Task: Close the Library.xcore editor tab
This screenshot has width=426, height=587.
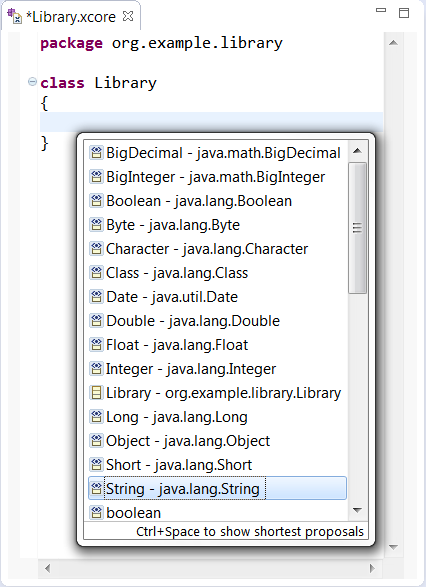Action: (x=128, y=16)
